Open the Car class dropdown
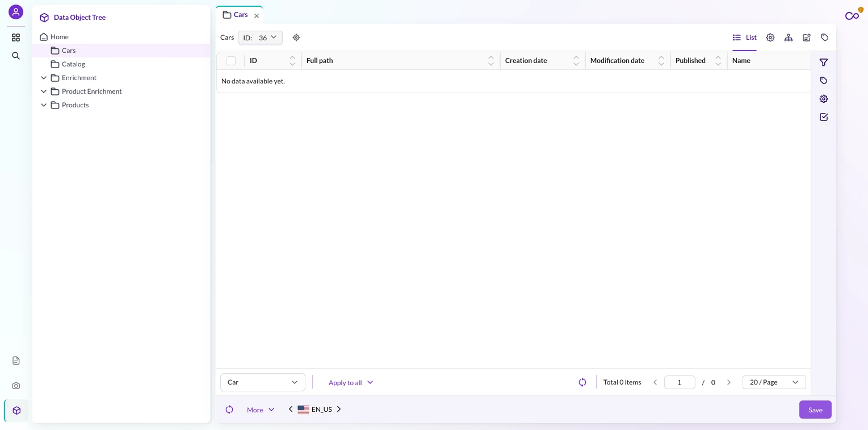The image size is (868, 430). [x=263, y=382]
